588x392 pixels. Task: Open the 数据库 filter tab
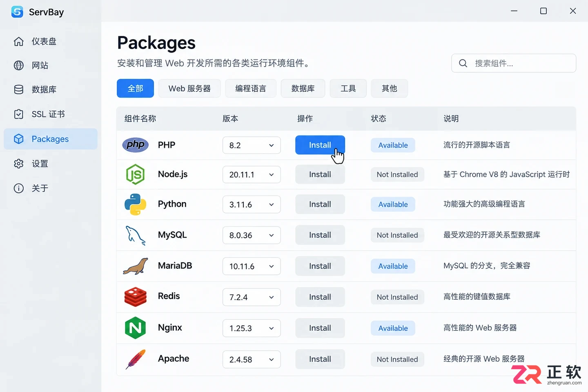coord(303,88)
